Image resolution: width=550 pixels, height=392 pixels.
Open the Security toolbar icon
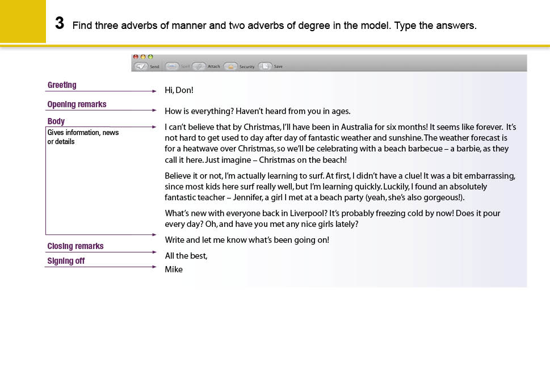point(230,66)
